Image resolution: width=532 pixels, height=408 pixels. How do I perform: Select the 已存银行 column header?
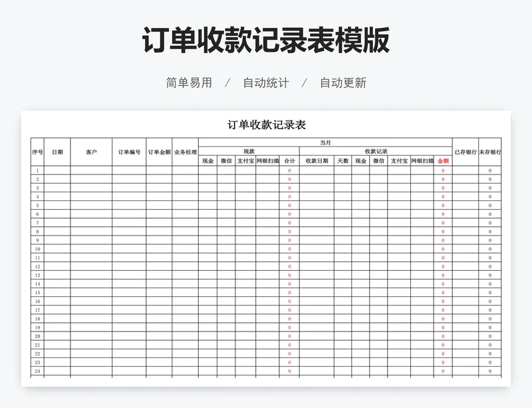(465, 152)
